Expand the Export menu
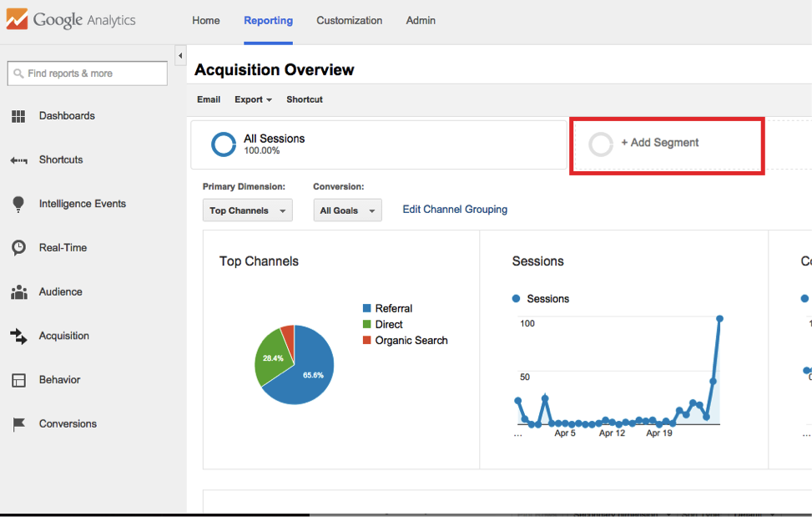 pos(252,99)
